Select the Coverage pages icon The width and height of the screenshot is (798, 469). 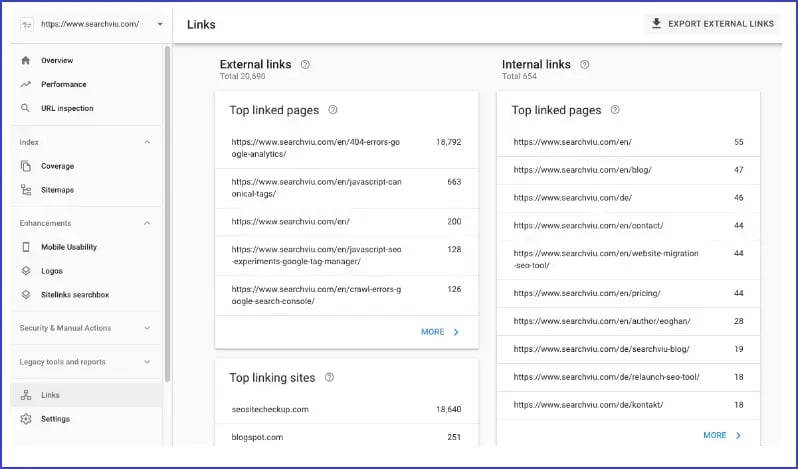coord(26,166)
